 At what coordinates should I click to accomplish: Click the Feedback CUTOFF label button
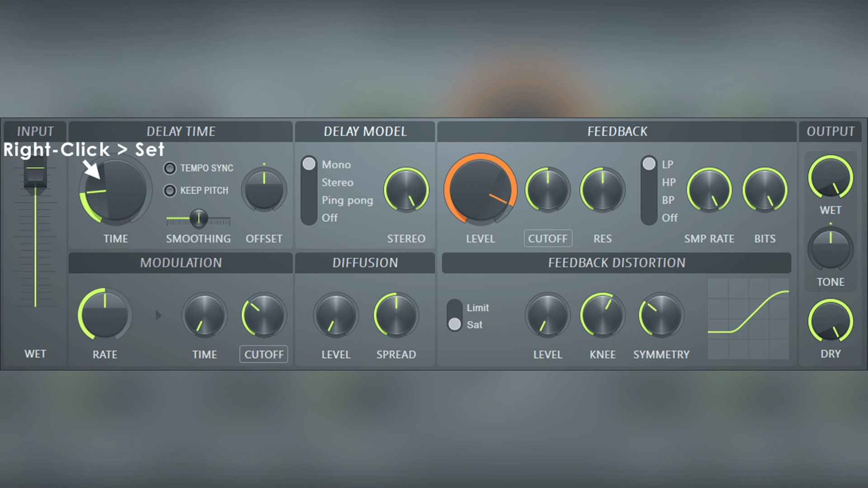click(x=547, y=239)
